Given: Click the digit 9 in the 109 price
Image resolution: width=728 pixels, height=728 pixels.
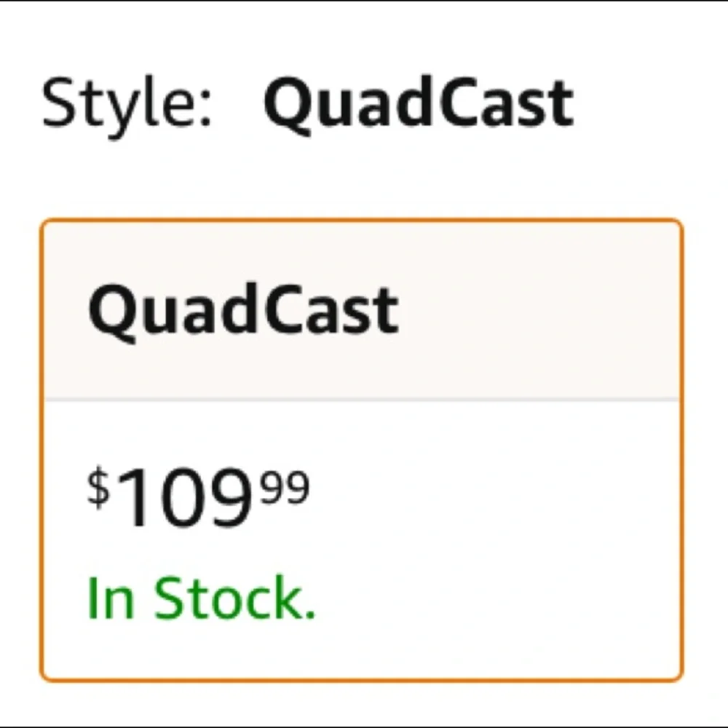Looking at the screenshot, I should pos(230,496).
